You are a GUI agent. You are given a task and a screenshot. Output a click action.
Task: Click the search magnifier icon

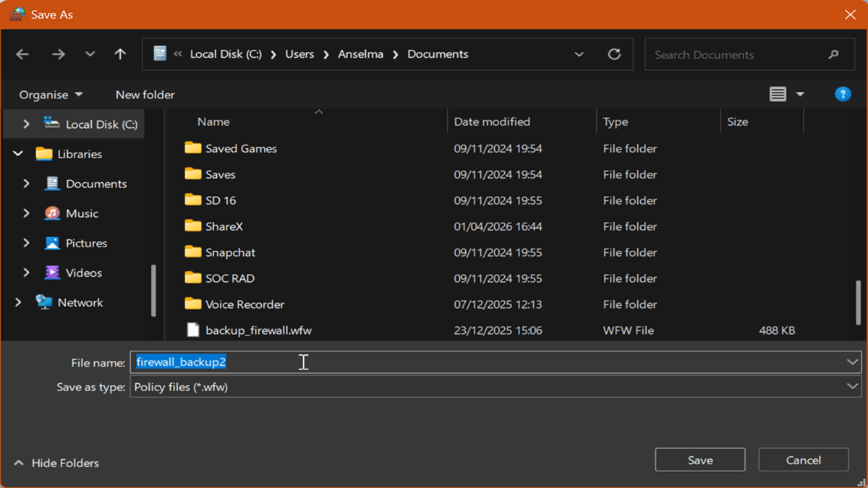coord(833,54)
